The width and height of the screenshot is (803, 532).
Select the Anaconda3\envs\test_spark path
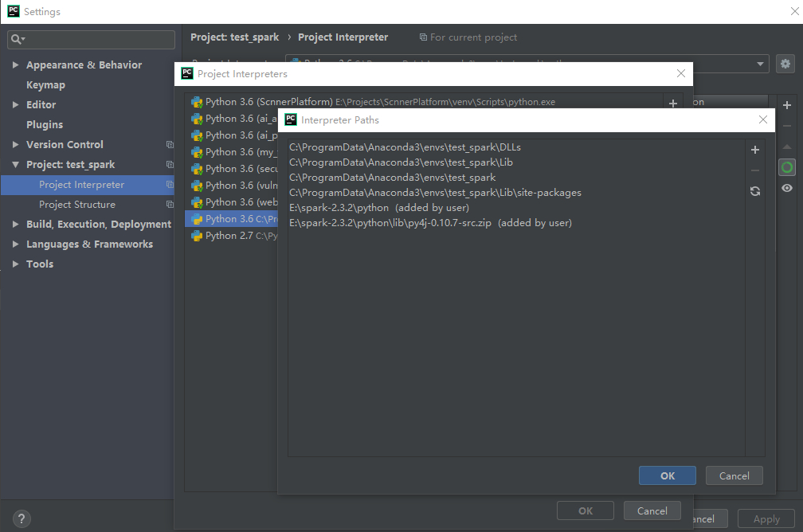coord(392,178)
